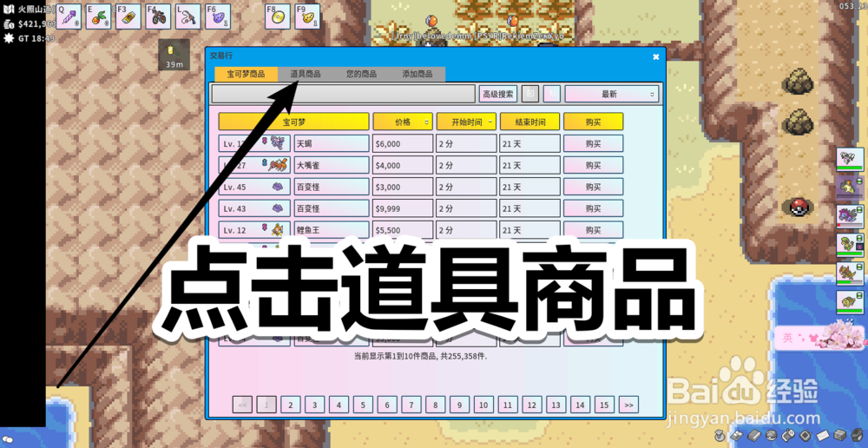
Task: Open the Poké Ball icon in bottom menu bar
Action: click(x=771, y=435)
